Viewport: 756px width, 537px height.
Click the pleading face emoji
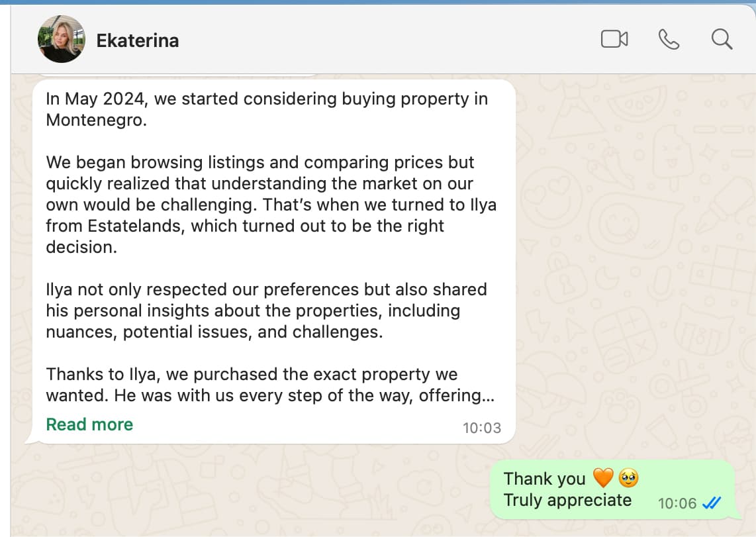point(628,478)
